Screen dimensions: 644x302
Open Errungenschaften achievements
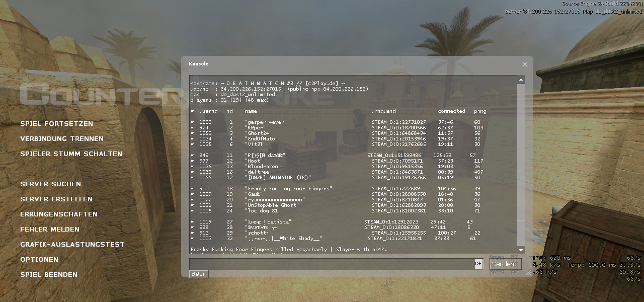tap(59, 214)
